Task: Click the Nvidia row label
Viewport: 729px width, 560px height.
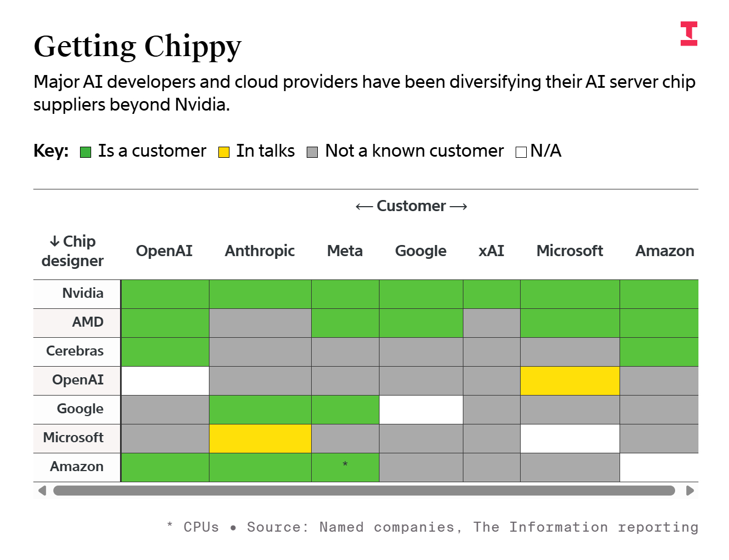Action: [83, 293]
